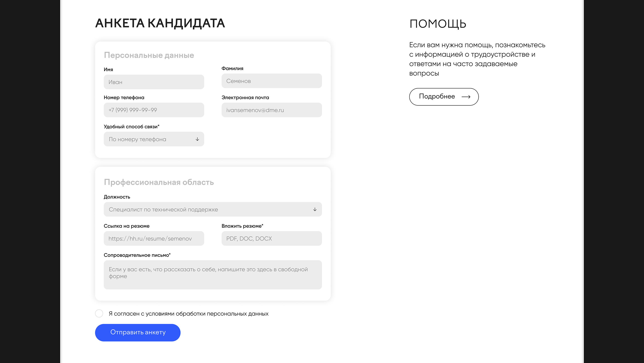The image size is (644, 363).
Task: Focus the 'Имя' first name field
Action: pos(154,82)
